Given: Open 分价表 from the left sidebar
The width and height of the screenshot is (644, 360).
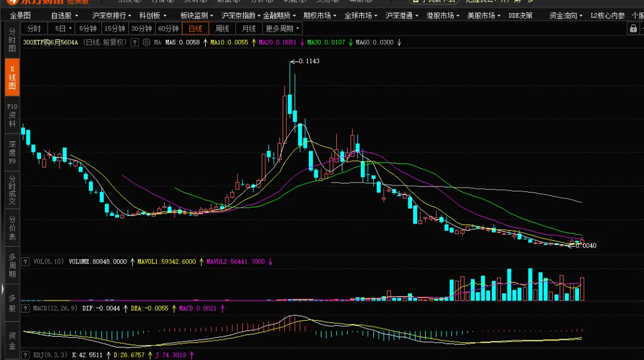Looking at the screenshot, I should (12, 228).
